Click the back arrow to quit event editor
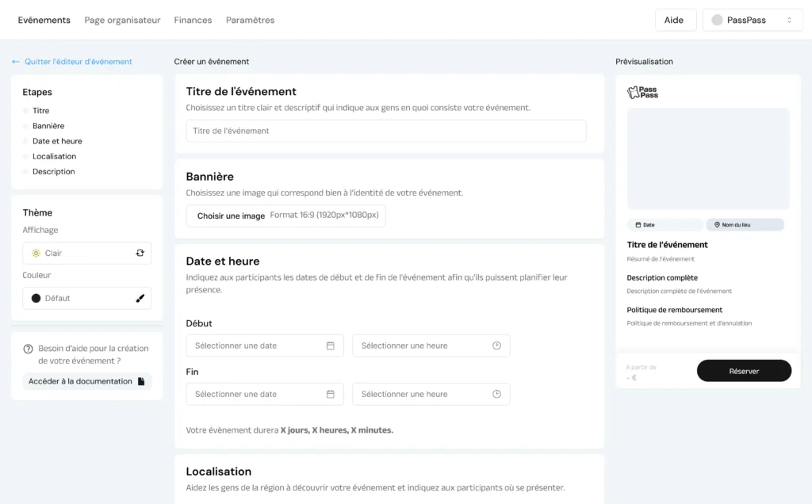812x504 pixels. point(16,62)
